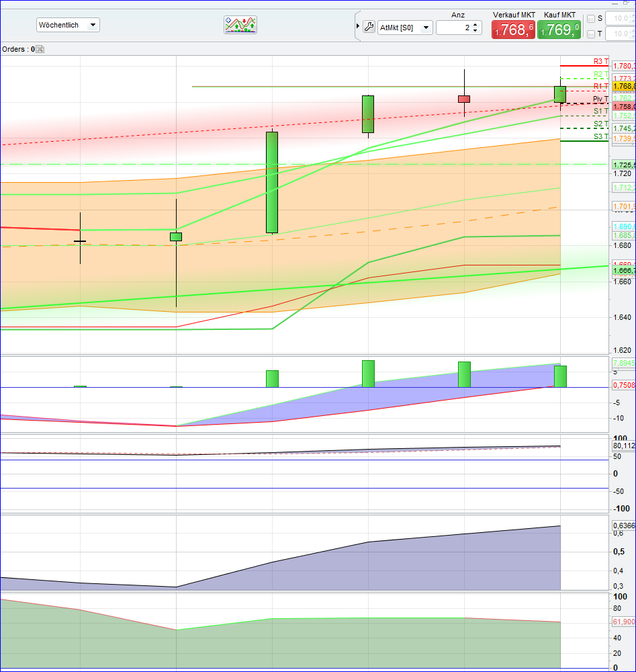Enable the S stop checkbox
The height and width of the screenshot is (672, 636).
[x=591, y=18]
